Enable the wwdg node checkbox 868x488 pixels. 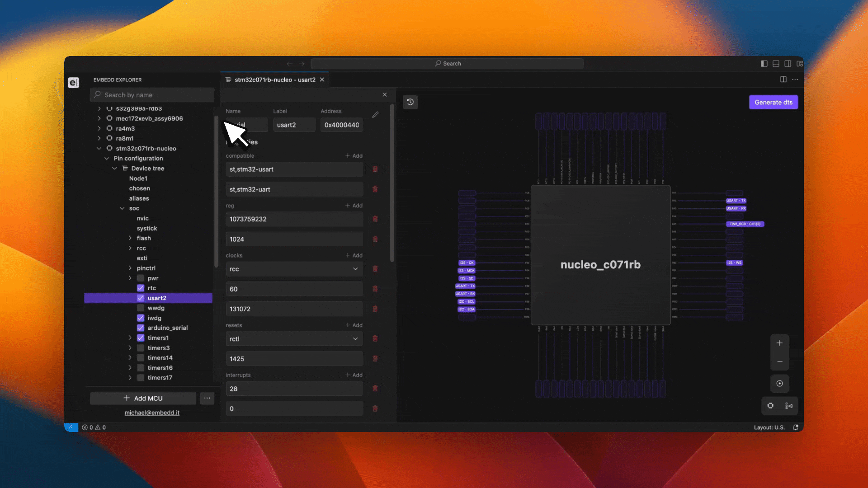pos(141,308)
